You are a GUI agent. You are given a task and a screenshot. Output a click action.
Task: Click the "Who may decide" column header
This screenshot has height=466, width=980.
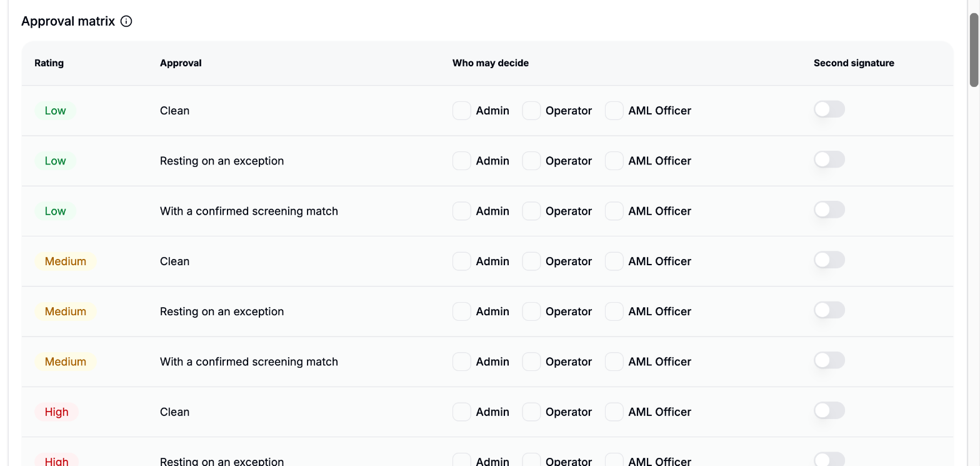click(491, 63)
